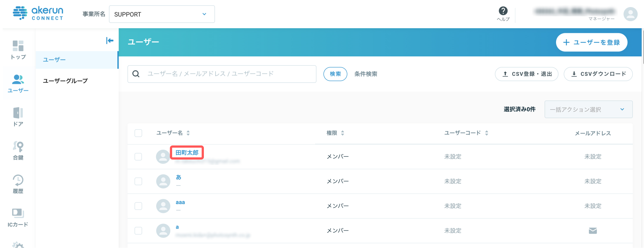Click 選択済み0件 label
The width and height of the screenshot is (644, 248).
[x=519, y=109]
